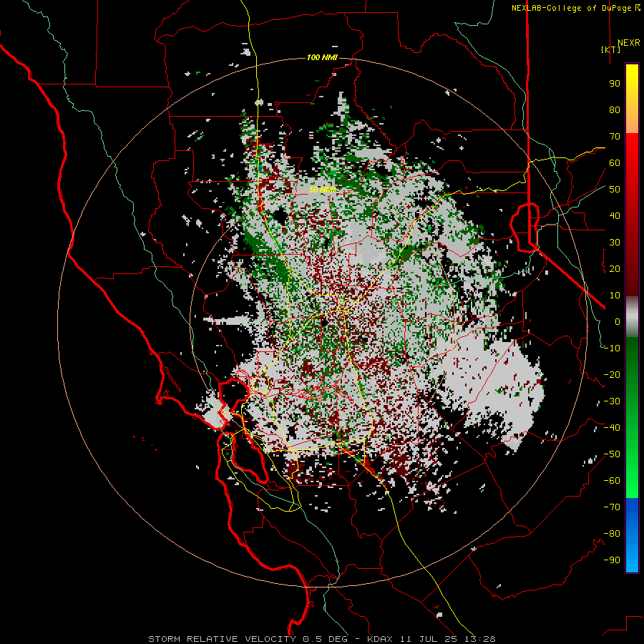Click the 0.5 DEG elevation text in the caption
Screen dimensions: 644x644
[x=326, y=639]
